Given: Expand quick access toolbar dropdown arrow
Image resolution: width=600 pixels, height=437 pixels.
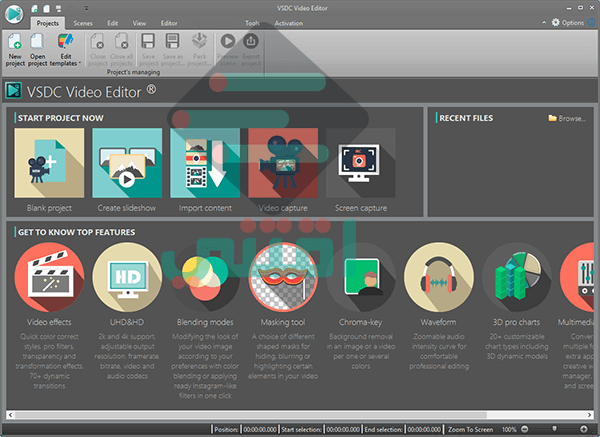Looking at the screenshot, I should coord(86,8).
